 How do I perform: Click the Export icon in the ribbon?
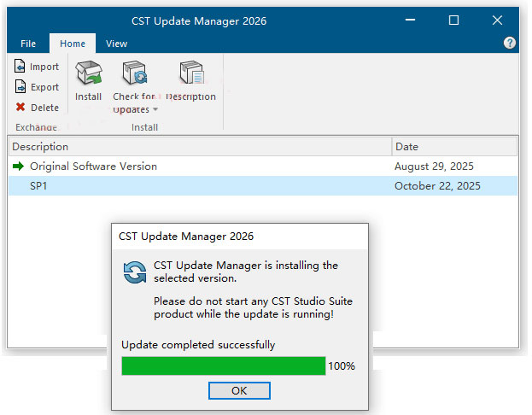21,87
